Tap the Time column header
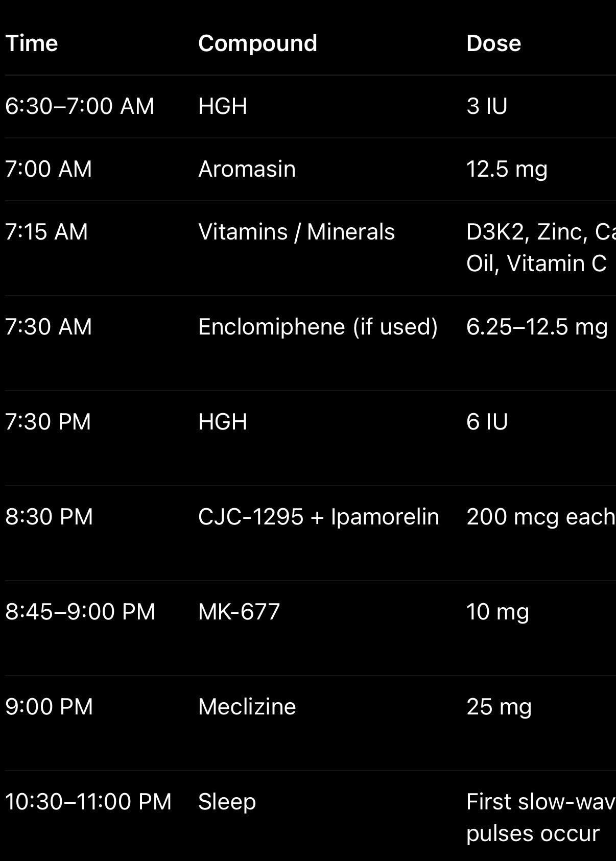Viewport: 616px width, 861px height. point(32,43)
